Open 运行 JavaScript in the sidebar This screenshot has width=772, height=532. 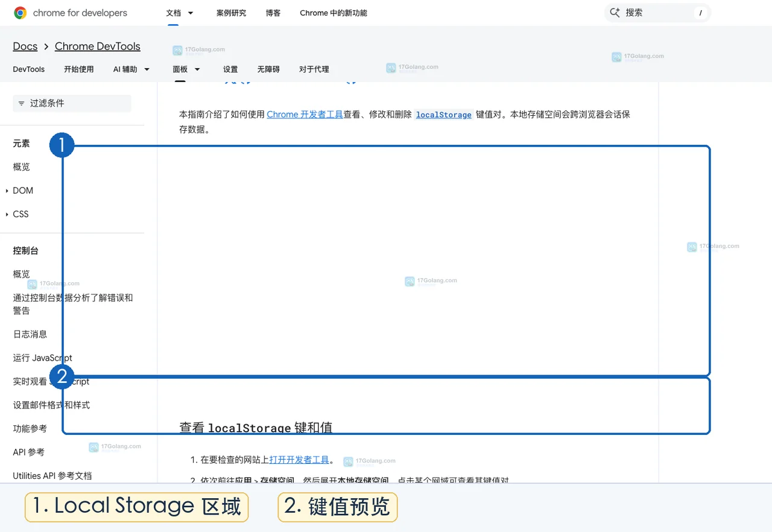43,358
